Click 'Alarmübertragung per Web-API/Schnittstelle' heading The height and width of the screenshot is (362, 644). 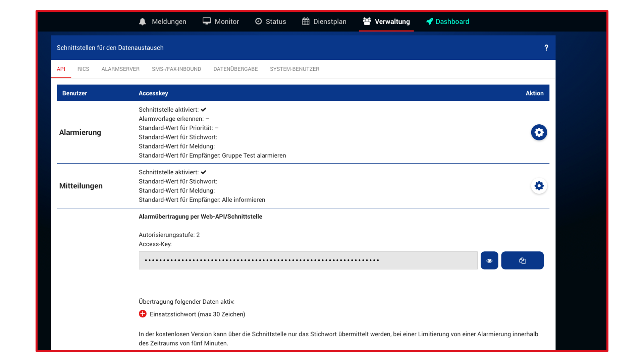[200, 217]
